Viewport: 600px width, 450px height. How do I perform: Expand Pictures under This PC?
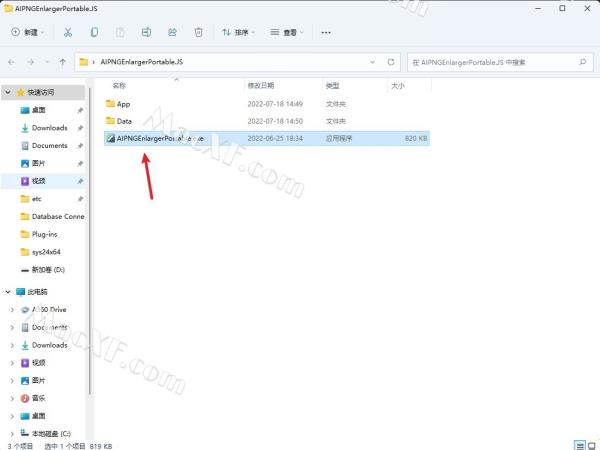click(x=12, y=380)
